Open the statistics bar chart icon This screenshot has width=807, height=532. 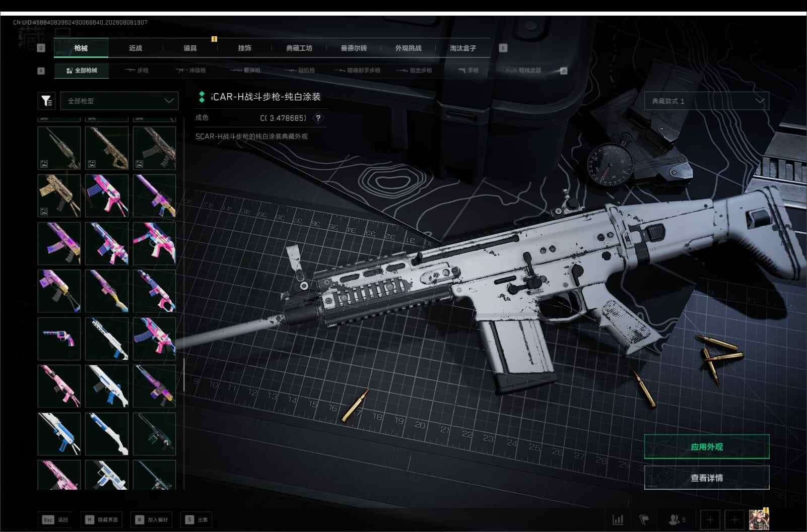618,519
